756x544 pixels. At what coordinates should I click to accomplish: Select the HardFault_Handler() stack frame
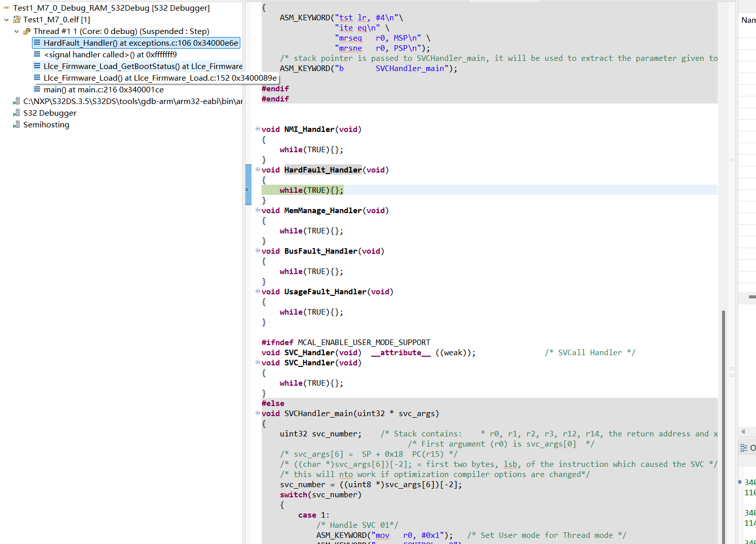[136, 43]
